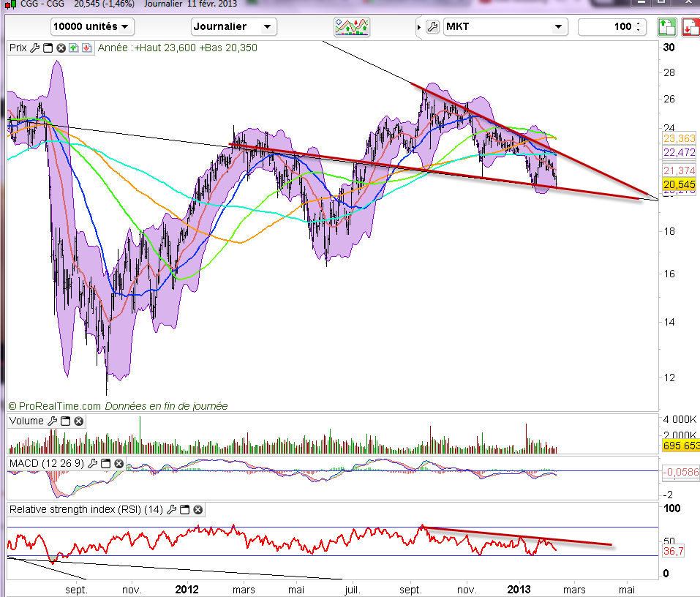Open the indicators chart icon in toolbar
700x597 pixels.
pyautogui.click(x=353, y=27)
